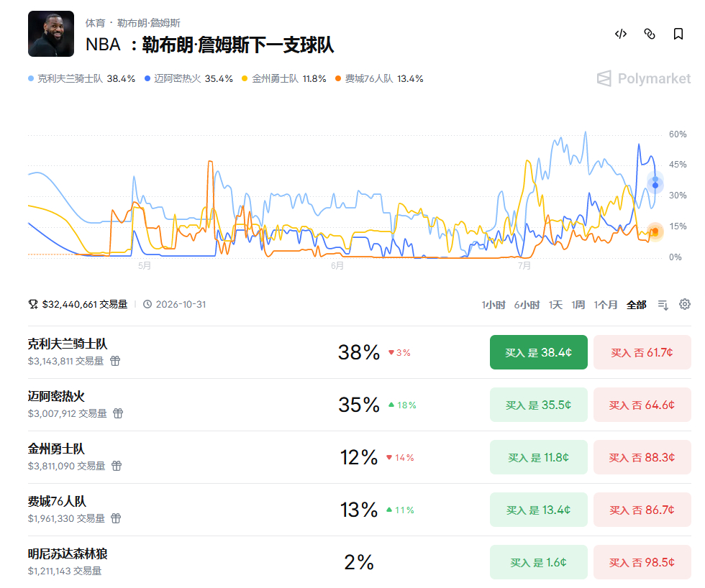Buy Yes on Warriors at 11.8¢

pos(539,457)
